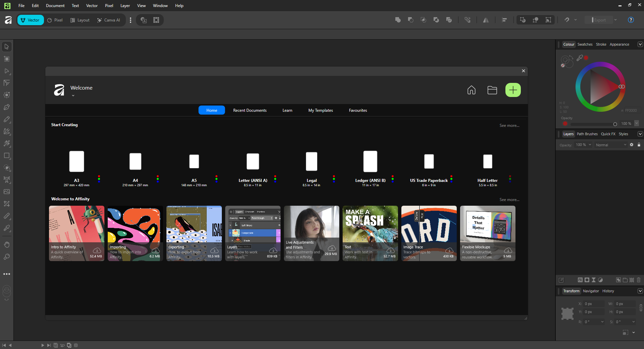Screen dimensions: 644x349
Task: Select the Hand view tool
Action: [7, 245]
